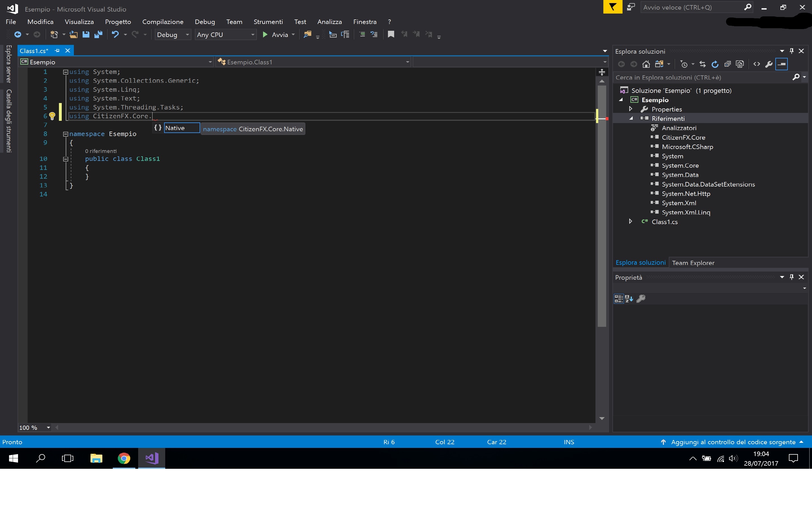Collapse the namespace Esempio code block
Viewport: 812px width, 508px height.
coord(66,134)
